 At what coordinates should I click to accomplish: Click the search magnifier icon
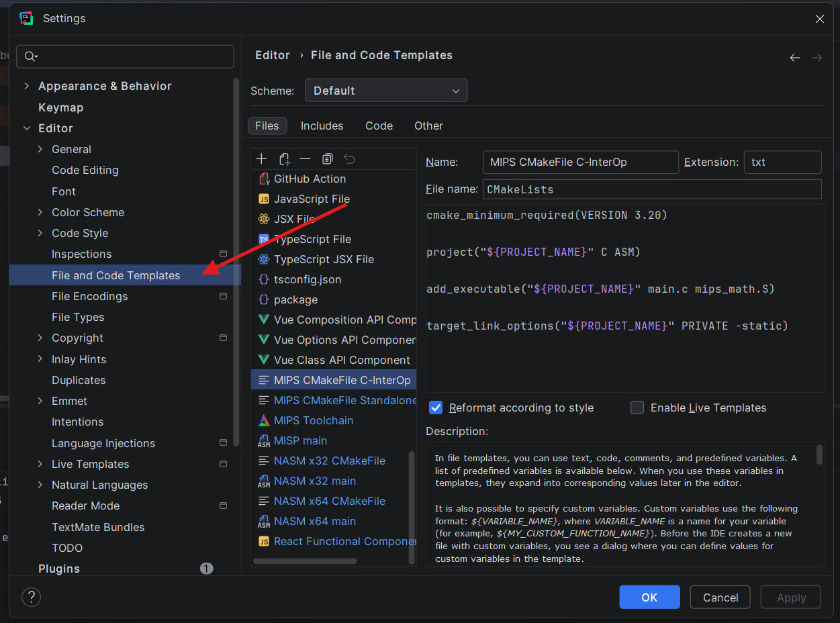(x=31, y=56)
